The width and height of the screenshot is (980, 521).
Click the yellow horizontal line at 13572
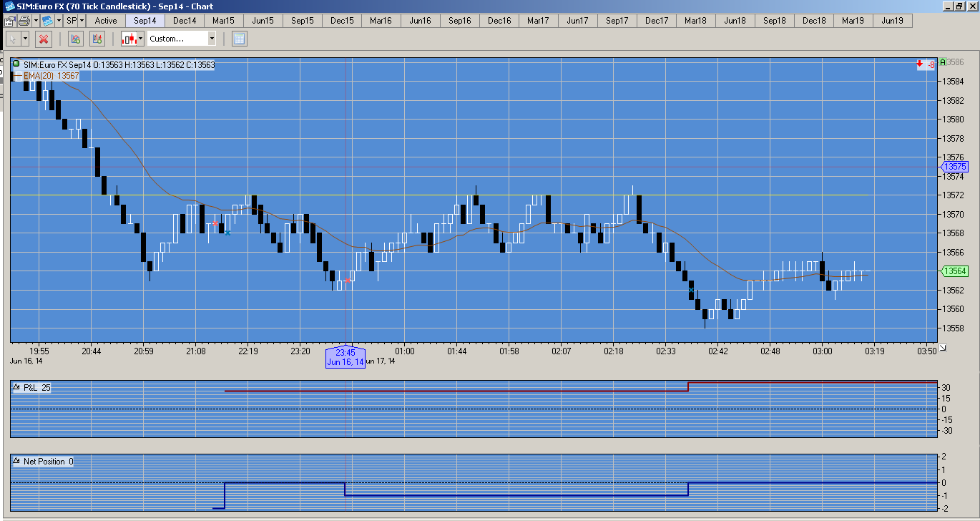click(438, 195)
